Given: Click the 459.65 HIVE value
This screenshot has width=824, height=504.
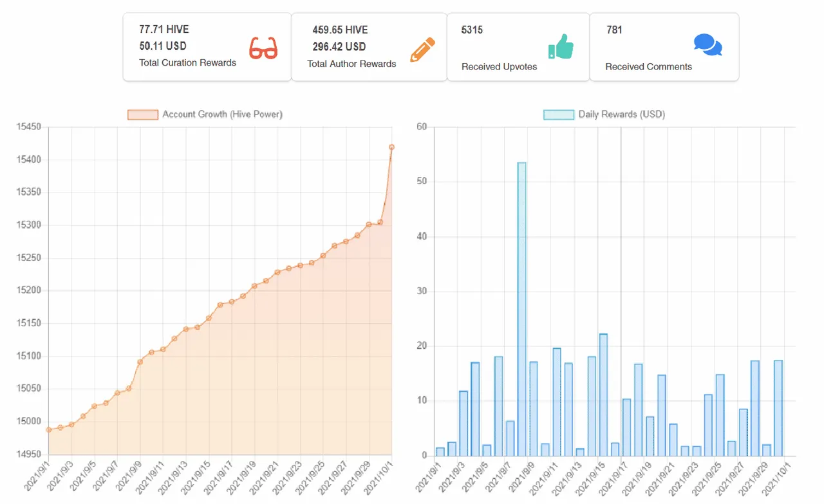Looking at the screenshot, I should (340, 30).
